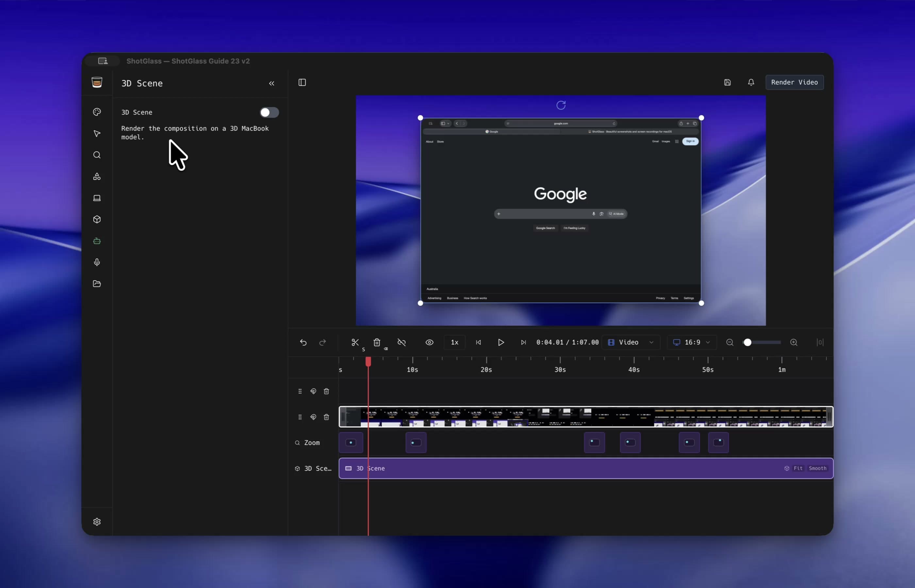
Task: Click the Google page inside the preview
Action: tap(561, 210)
